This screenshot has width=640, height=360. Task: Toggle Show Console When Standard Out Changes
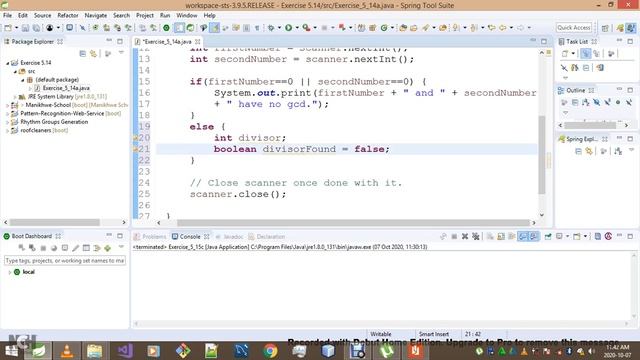click(523, 236)
